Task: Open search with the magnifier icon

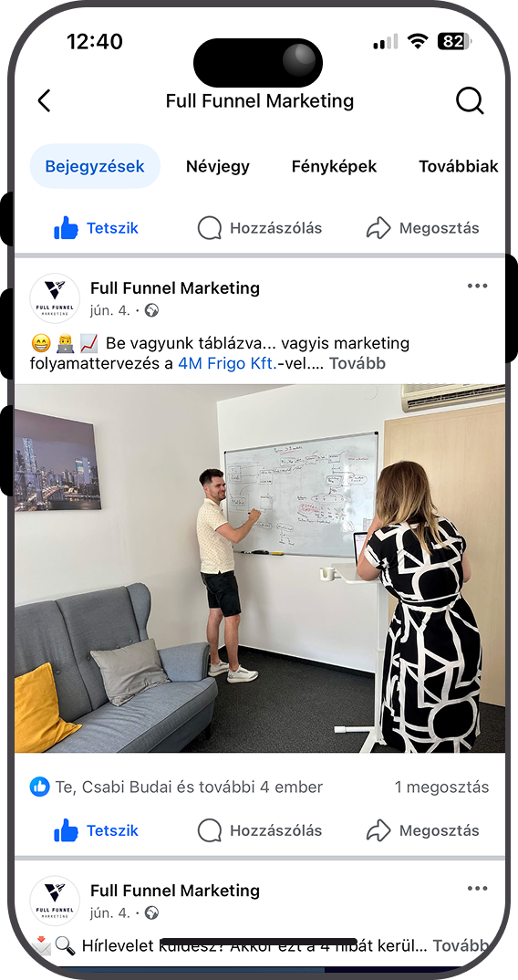Action: click(x=470, y=100)
